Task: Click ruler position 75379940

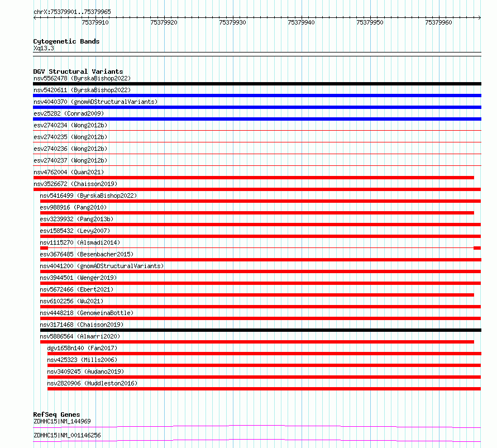Action: 301,22
